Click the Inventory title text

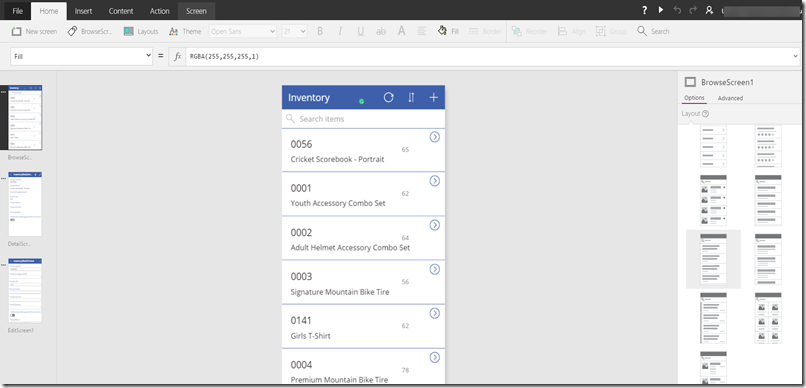pos(309,98)
